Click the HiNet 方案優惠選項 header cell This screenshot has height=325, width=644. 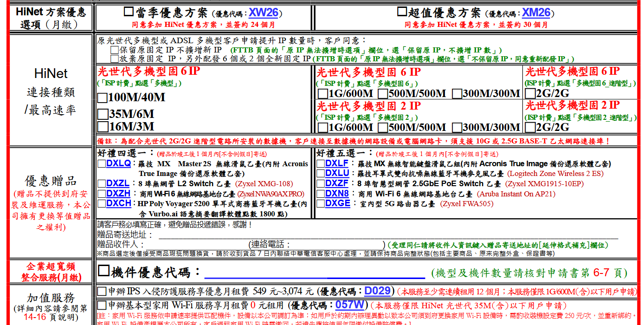click(51, 18)
